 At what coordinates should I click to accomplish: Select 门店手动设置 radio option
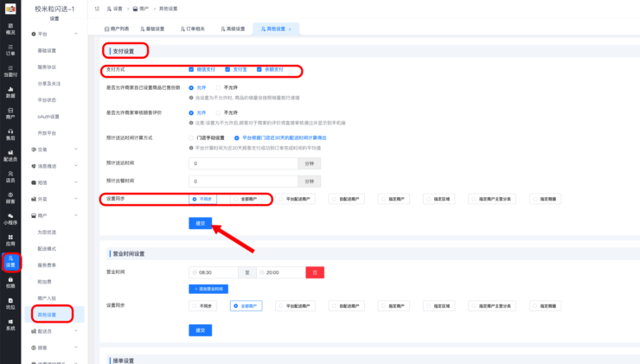[x=191, y=137]
